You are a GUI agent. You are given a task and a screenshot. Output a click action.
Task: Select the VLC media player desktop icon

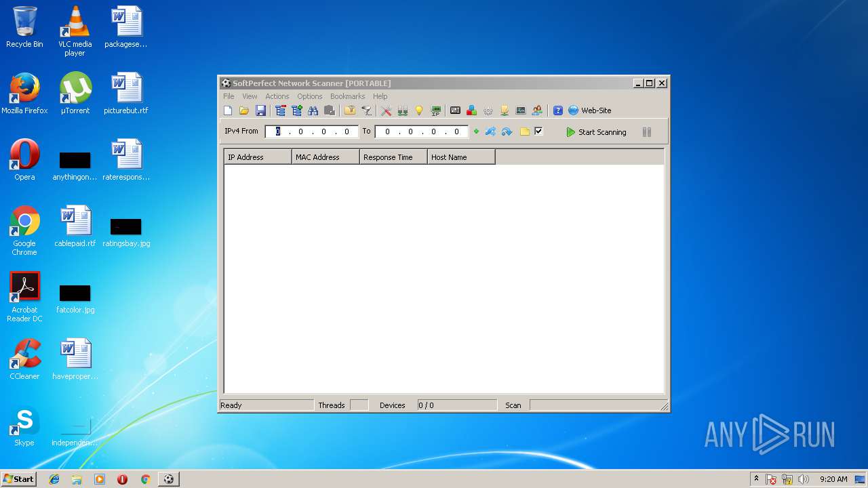75,31
